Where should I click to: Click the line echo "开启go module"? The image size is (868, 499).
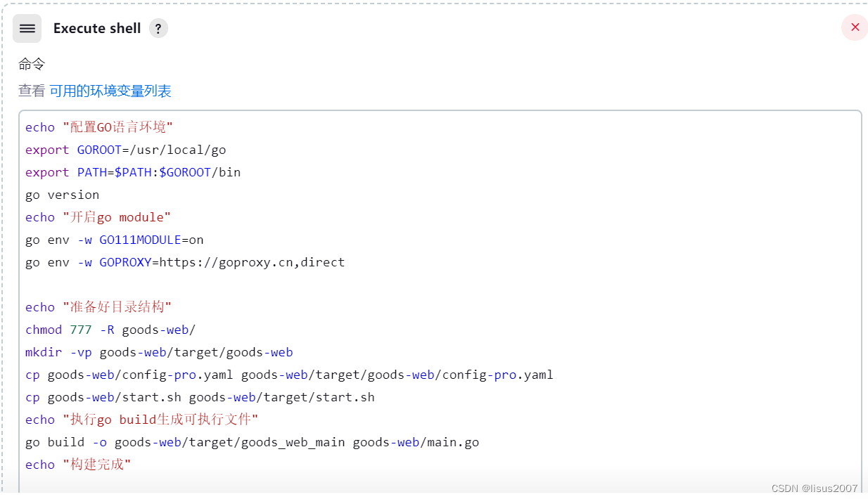(x=98, y=217)
